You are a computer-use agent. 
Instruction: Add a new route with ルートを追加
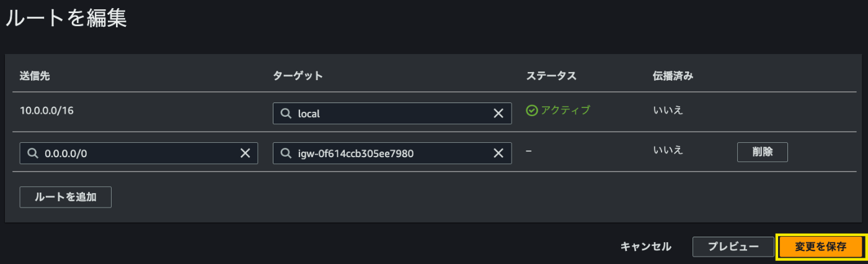coord(66,197)
